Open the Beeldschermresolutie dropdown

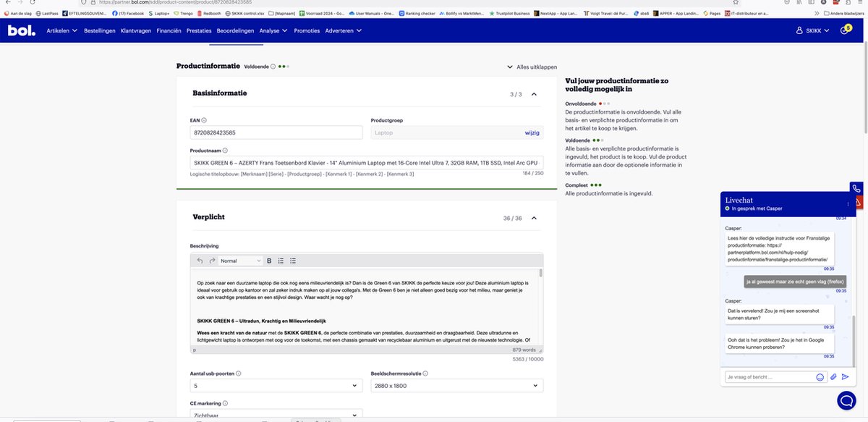[x=456, y=386]
